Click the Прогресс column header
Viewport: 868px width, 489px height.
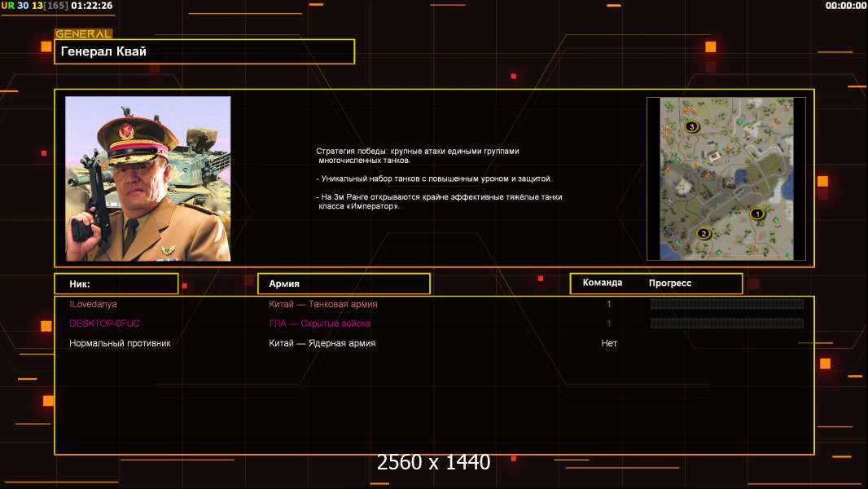[670, 283]
